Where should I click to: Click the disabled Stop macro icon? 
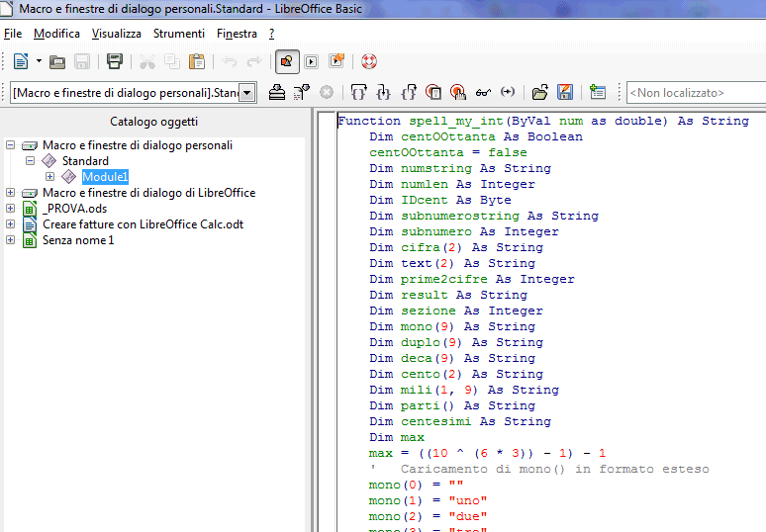[x=327, y=92]
